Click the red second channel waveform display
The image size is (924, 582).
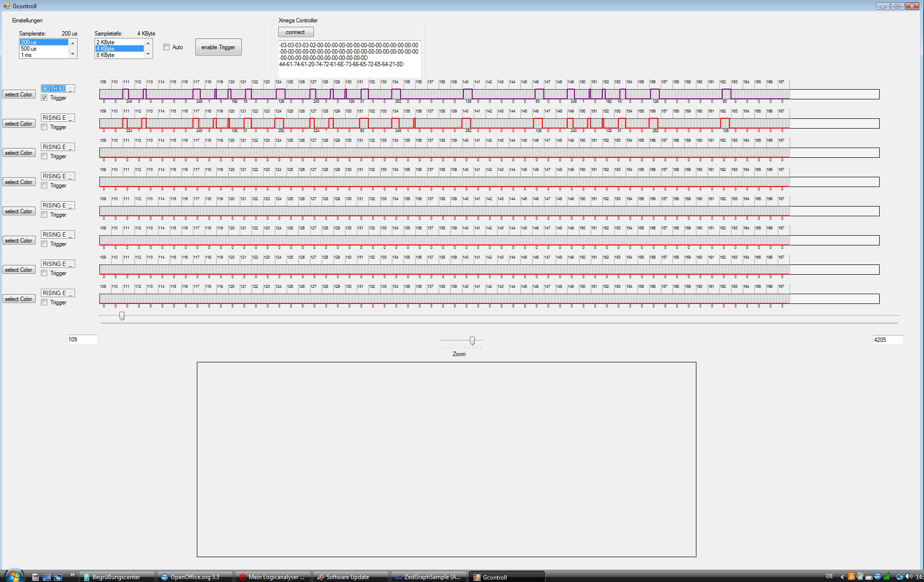pyautogui.click(x=489, y=123)
